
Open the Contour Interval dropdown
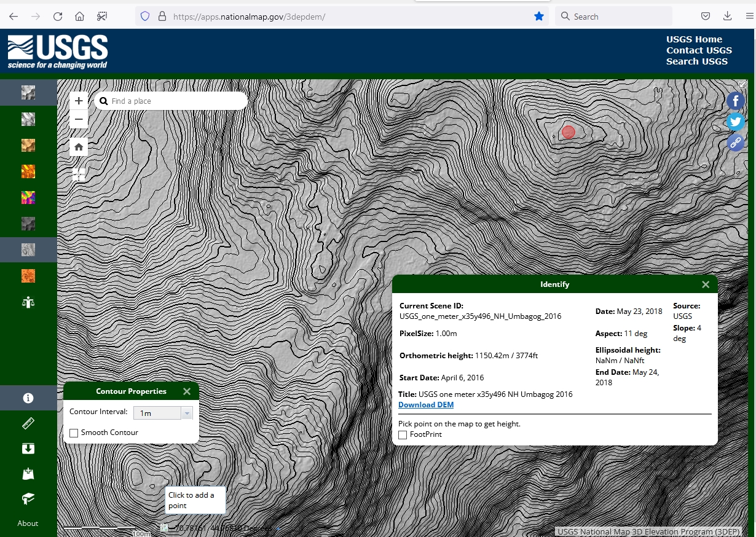coord(187,414)
